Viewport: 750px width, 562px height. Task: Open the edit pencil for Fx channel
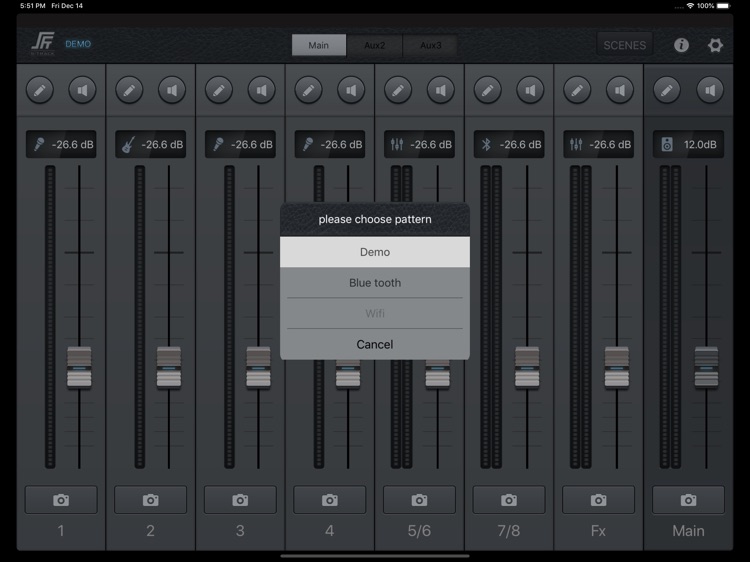coord(577,90)
